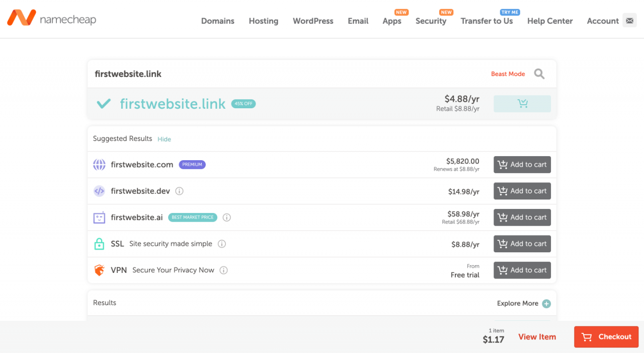Click the firstwebsite.com domain name
The width and height of the screenshot is (644, 353).
pos(142,165)
